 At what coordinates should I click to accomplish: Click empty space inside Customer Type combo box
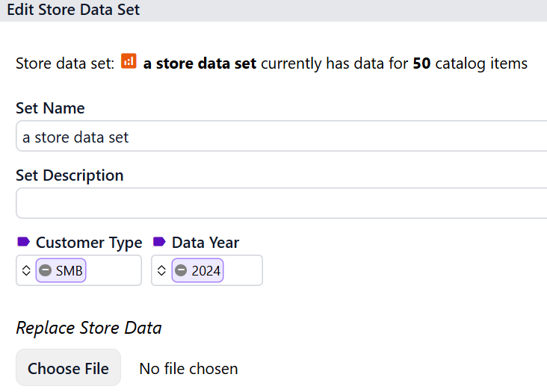point(114,271)
